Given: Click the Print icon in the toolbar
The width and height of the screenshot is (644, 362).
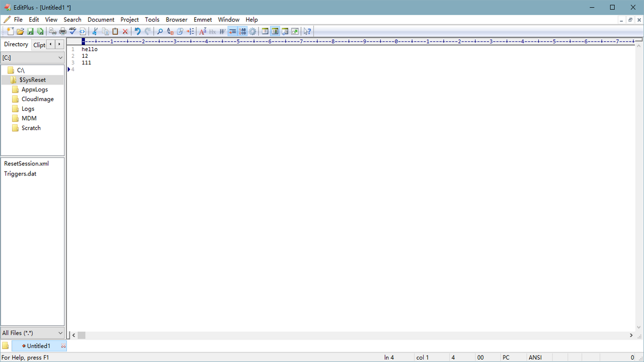Looking at the screenshot, I should [62, 31].
